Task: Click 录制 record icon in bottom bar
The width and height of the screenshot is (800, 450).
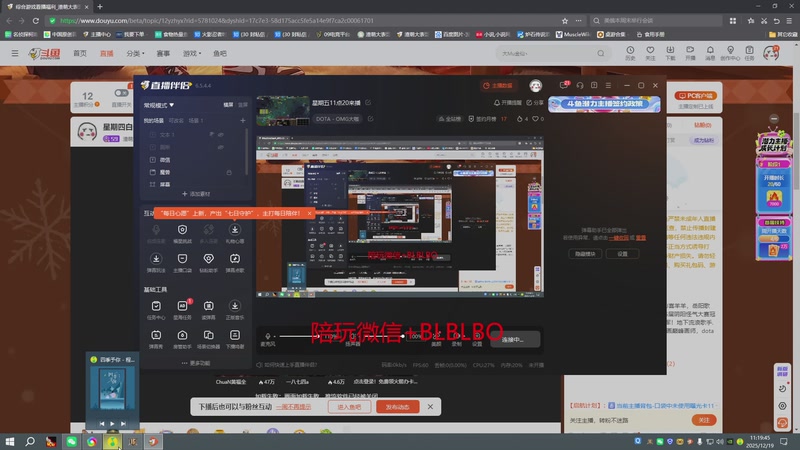Action: tap(457, 339)
